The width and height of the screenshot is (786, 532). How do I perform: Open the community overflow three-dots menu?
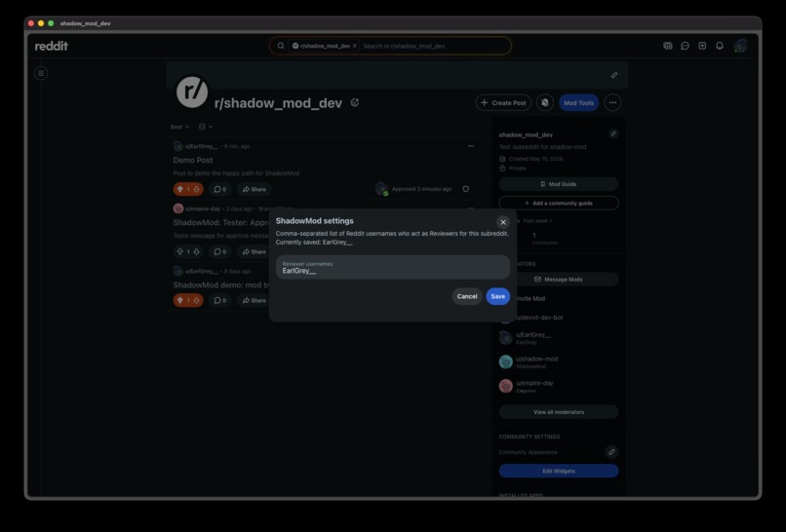pyautogui.click(x=612, y=102)
